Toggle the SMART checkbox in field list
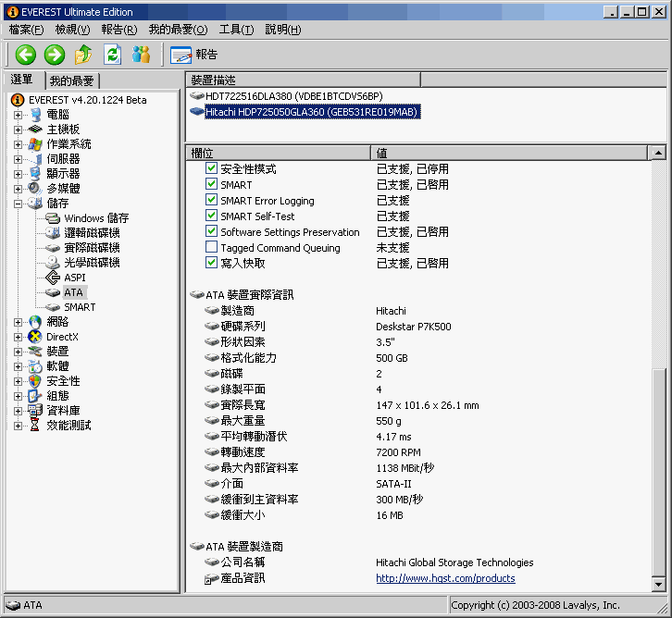The height and width of the screenshot is (618, 672). click(211, 184)
